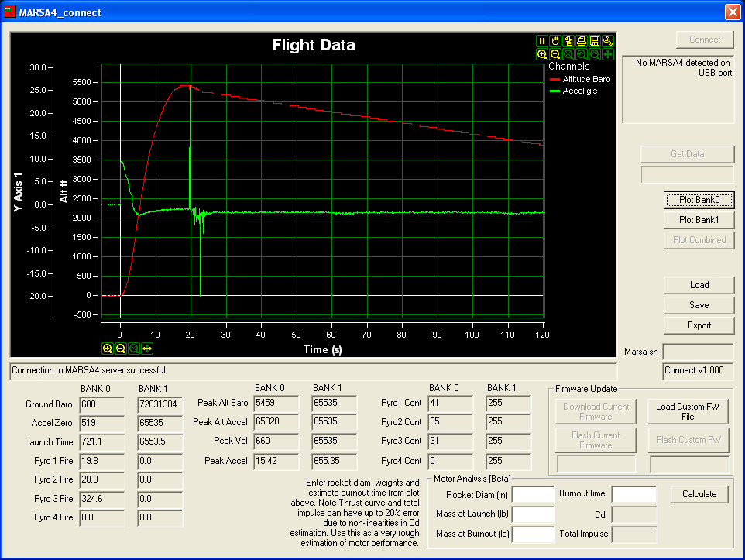The image size is (745, 560).
Task: Save the chart with the floppy disk icon
Action: pyautogui.click(x=595, y=41)
